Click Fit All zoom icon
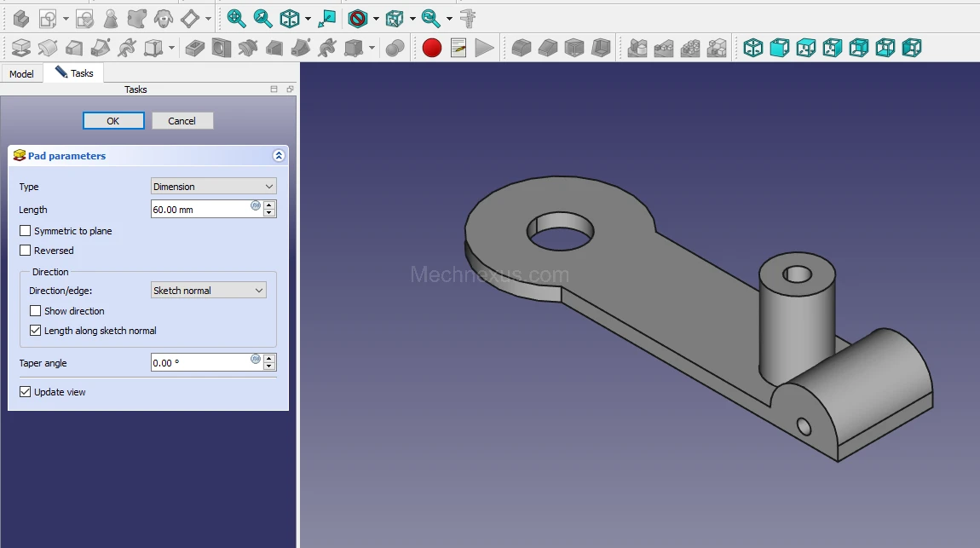The height and width of the screenshot is (548, 980). [236, 18]
